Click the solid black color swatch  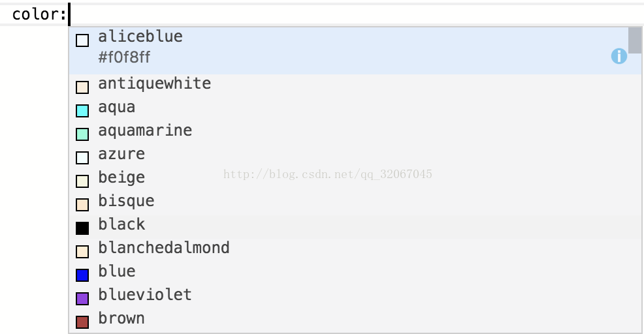click(82, 228)
